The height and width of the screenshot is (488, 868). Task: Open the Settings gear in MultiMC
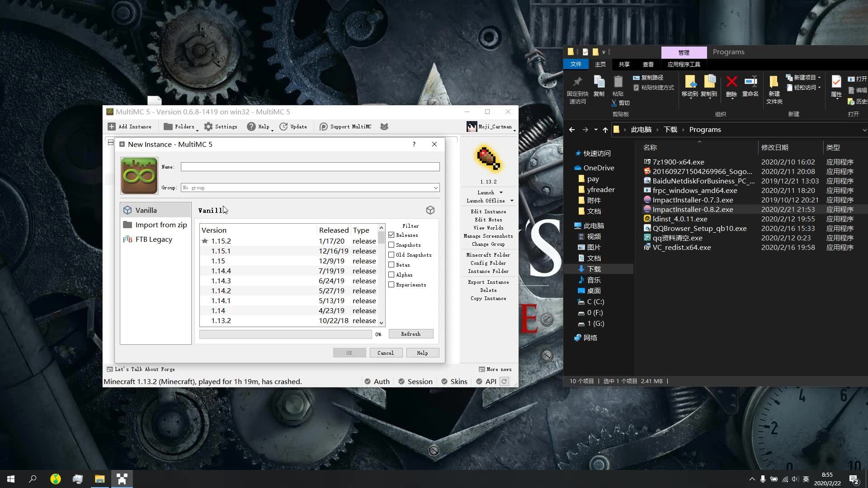208,127
